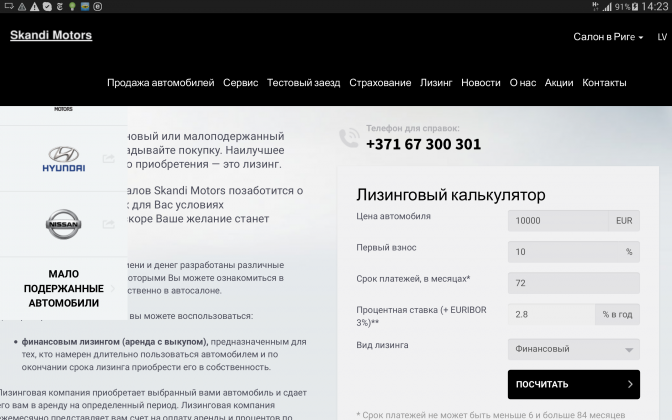Screen dimensions: 672x420
Task: Click share arrow beside Nissan logo
Action: pos(108,224)
